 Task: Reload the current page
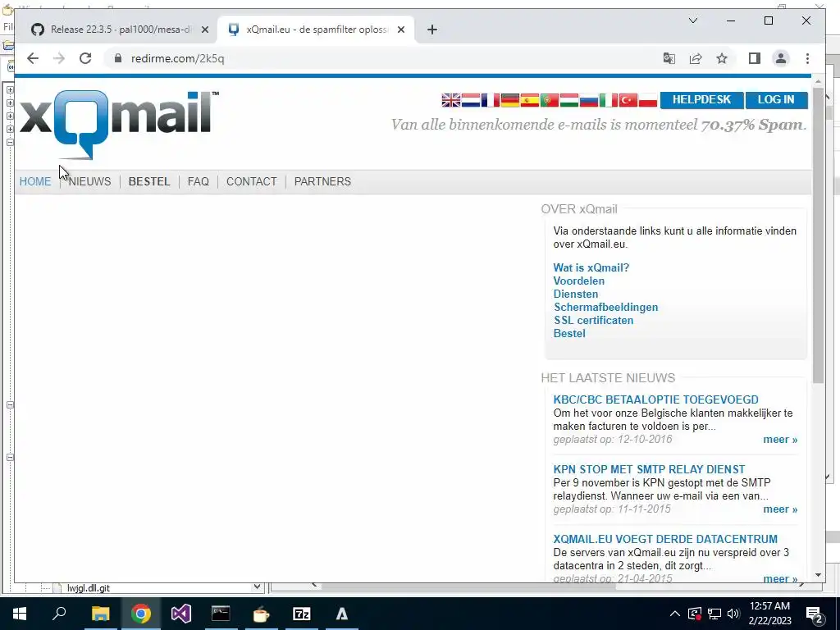click(85, 58)
